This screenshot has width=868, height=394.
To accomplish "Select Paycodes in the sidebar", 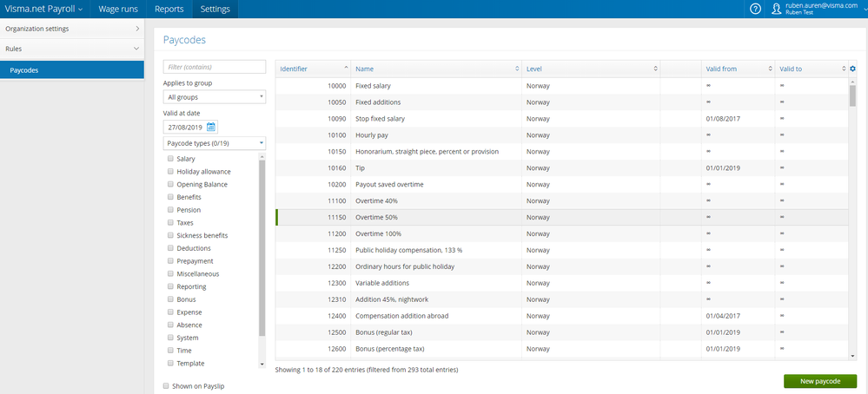I will (x=72, y=70).
